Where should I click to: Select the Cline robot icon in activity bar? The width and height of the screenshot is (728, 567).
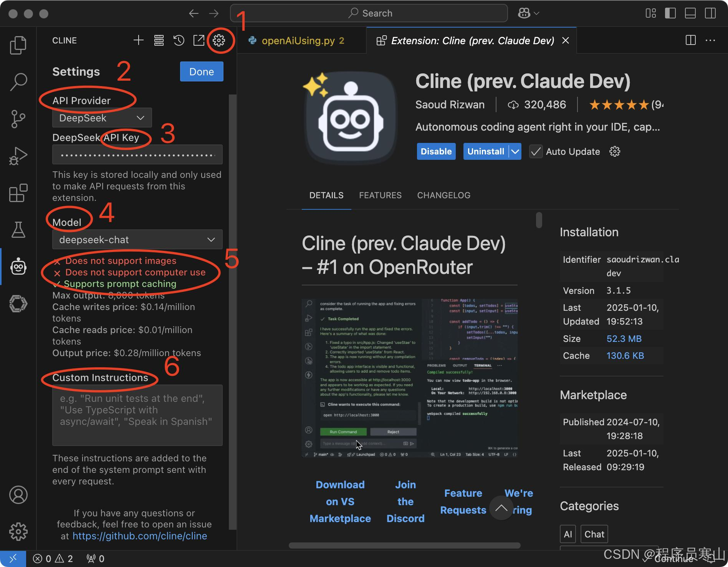click(x=18, y=266)
